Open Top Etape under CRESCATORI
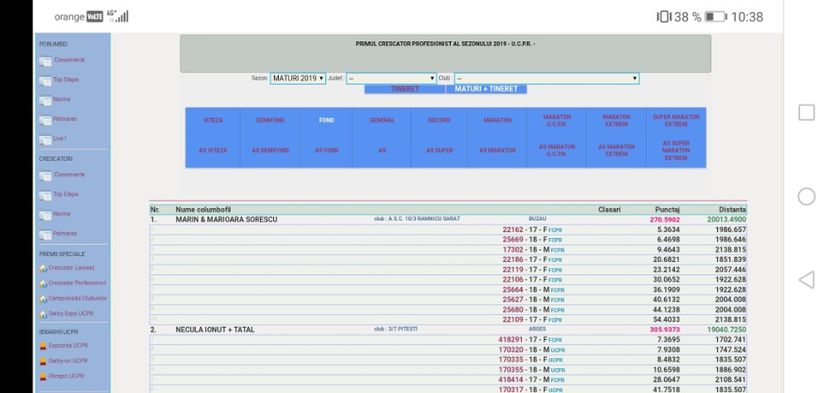This screenshot has width=830, height=393. point(66,194)
